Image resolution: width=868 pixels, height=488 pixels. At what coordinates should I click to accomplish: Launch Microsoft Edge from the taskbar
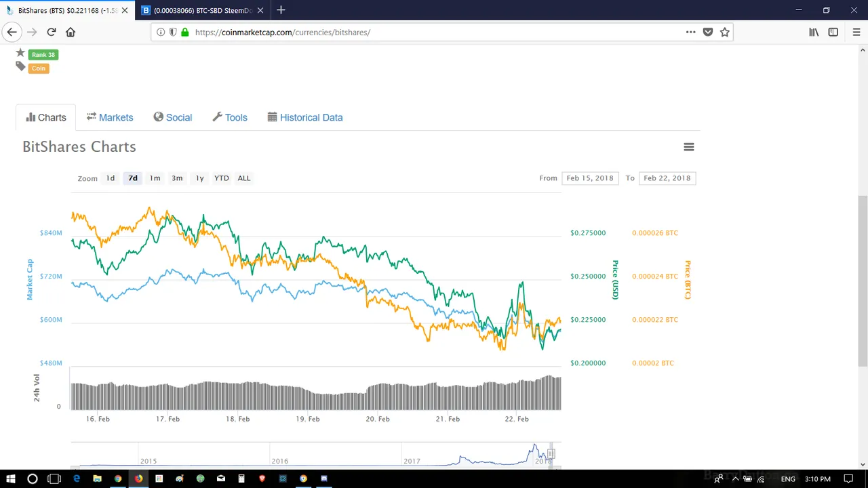(77, 479)
